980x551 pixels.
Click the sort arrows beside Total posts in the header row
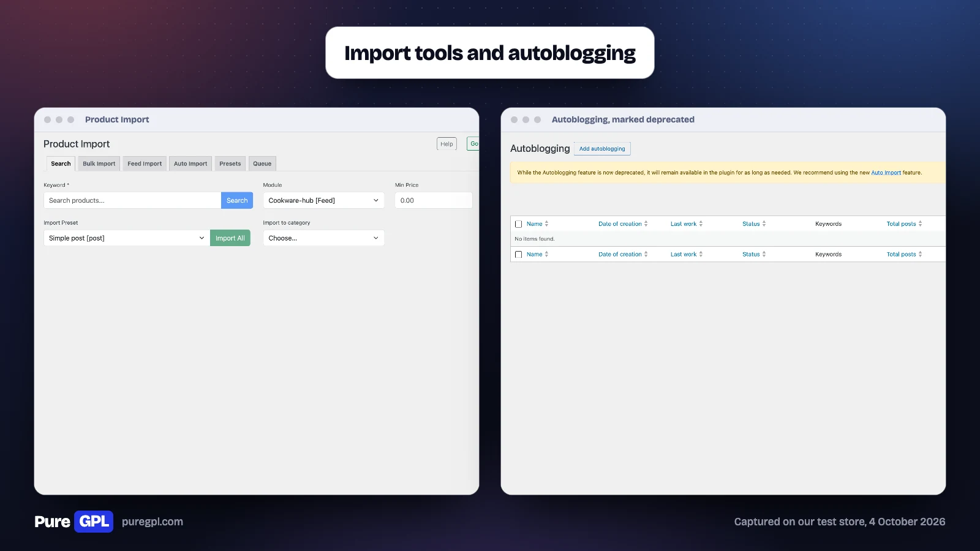tap(920, 224)
